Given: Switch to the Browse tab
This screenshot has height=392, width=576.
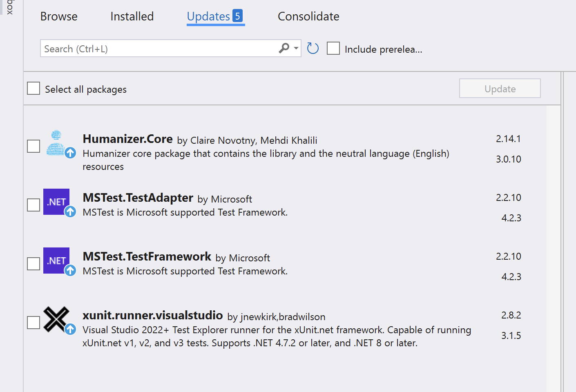Looking at the screenshot, I should 59,16.
